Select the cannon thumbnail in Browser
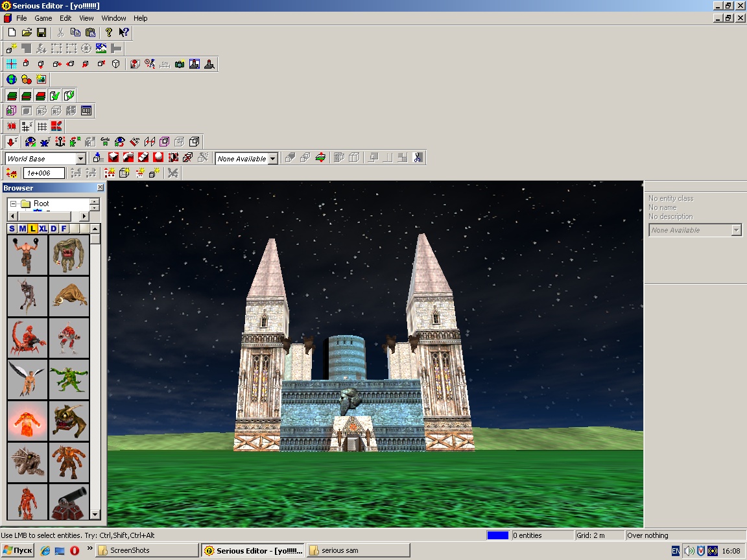This screenshot has height=560, width=747. tap(69, 502)
